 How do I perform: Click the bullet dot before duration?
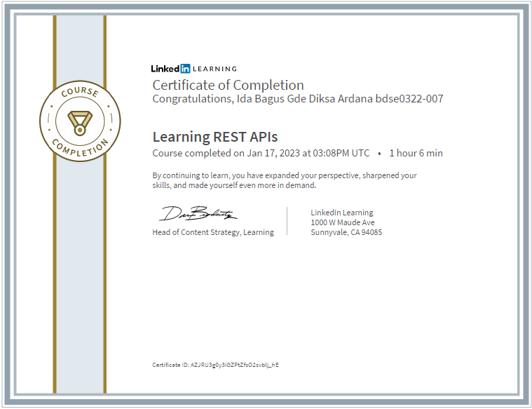point(379,154)
